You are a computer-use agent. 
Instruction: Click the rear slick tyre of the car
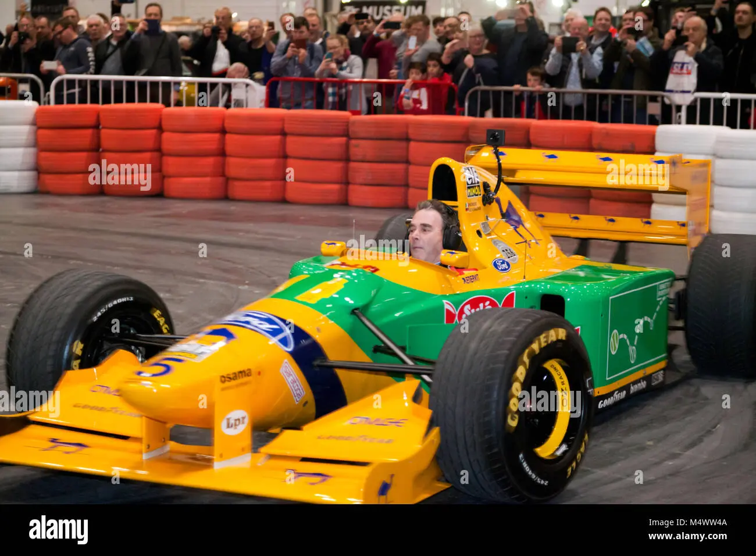click(x=721, y=305)
